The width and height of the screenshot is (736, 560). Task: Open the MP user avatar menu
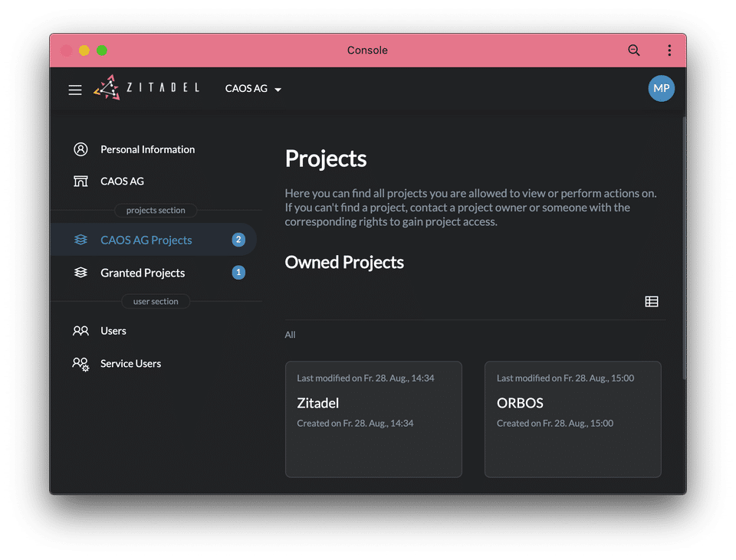pos(661,88)
